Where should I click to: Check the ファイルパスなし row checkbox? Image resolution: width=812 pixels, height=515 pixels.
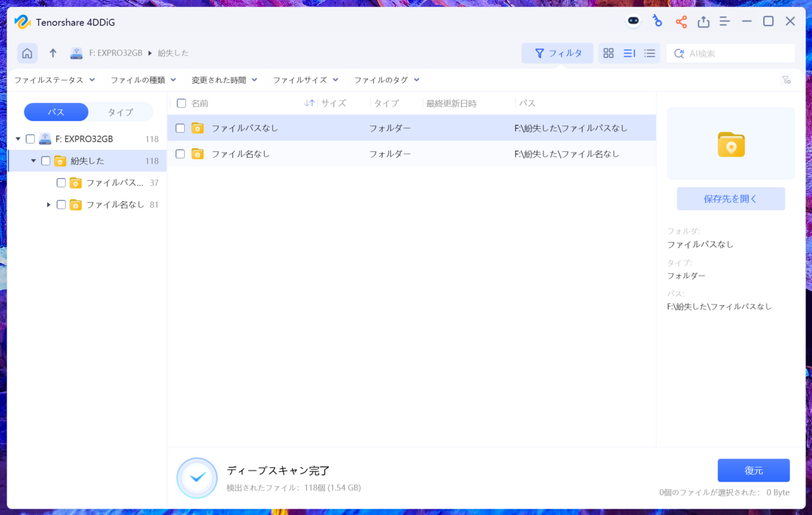click(x=180, y=128)
